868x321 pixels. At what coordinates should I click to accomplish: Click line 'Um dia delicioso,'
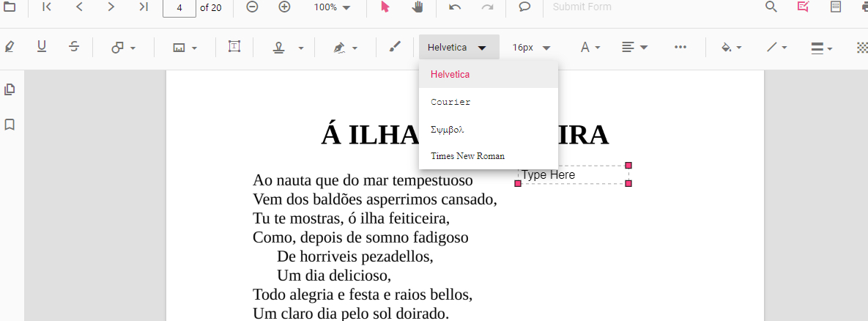[334, 275]
